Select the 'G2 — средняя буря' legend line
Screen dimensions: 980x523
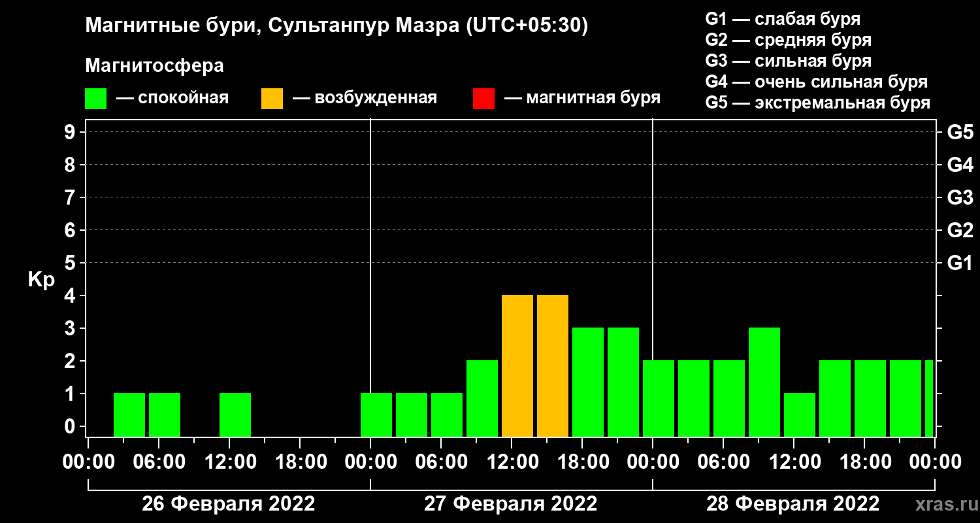(x=789, y=39)
